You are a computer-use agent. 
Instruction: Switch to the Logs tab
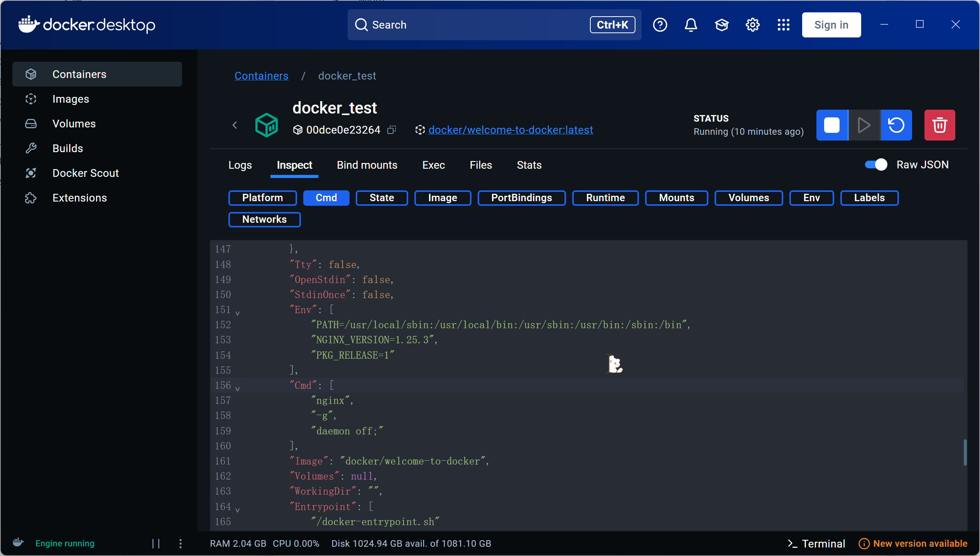240,165
